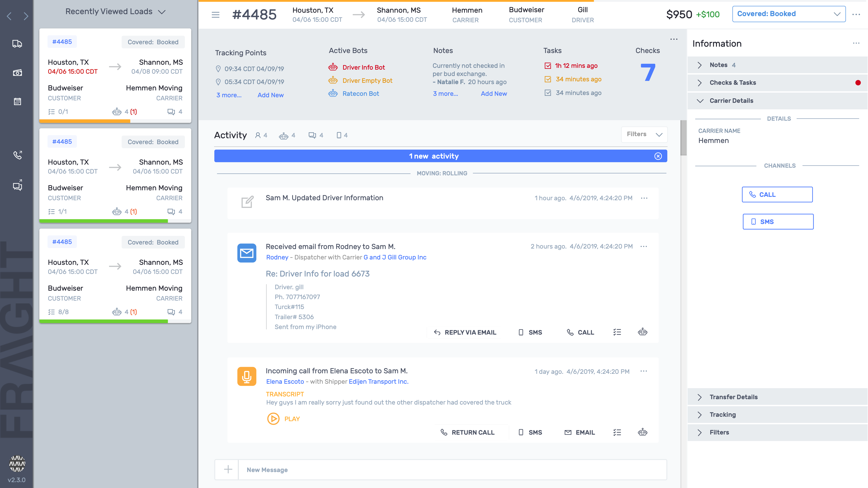Click the New Message input field
This screenshot has width=868, height=488.
[x=452, y=469]
